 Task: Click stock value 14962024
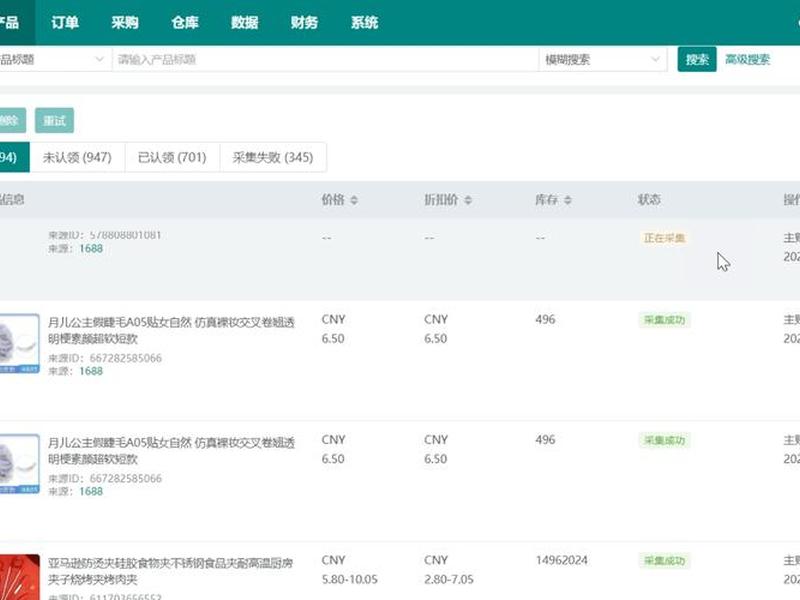click(561, 560)
